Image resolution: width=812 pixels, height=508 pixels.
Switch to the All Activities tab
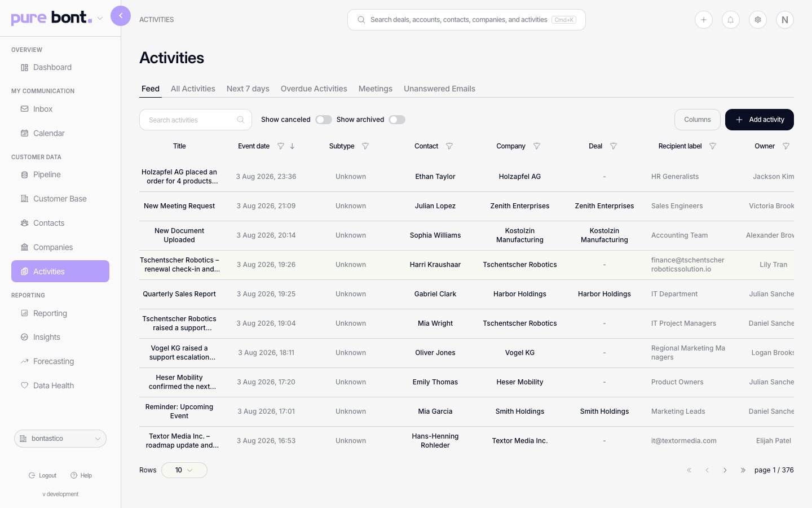[x=193, y=89]
